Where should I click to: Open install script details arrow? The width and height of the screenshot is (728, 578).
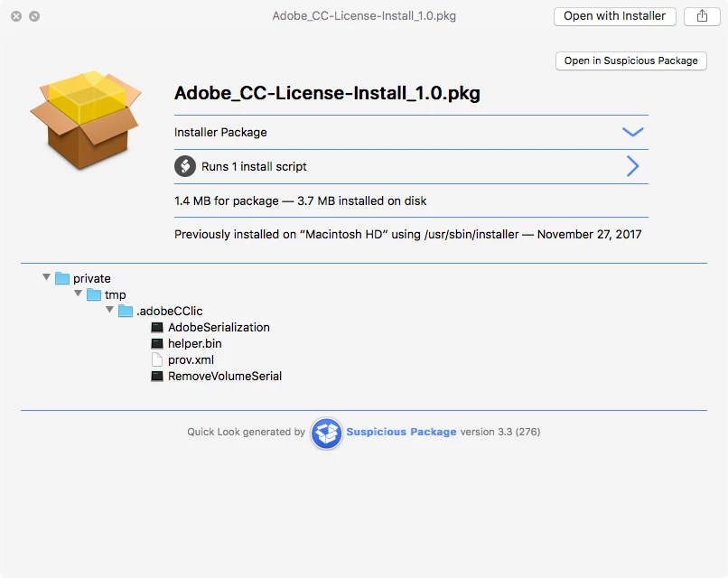click(x=632, y=166)
